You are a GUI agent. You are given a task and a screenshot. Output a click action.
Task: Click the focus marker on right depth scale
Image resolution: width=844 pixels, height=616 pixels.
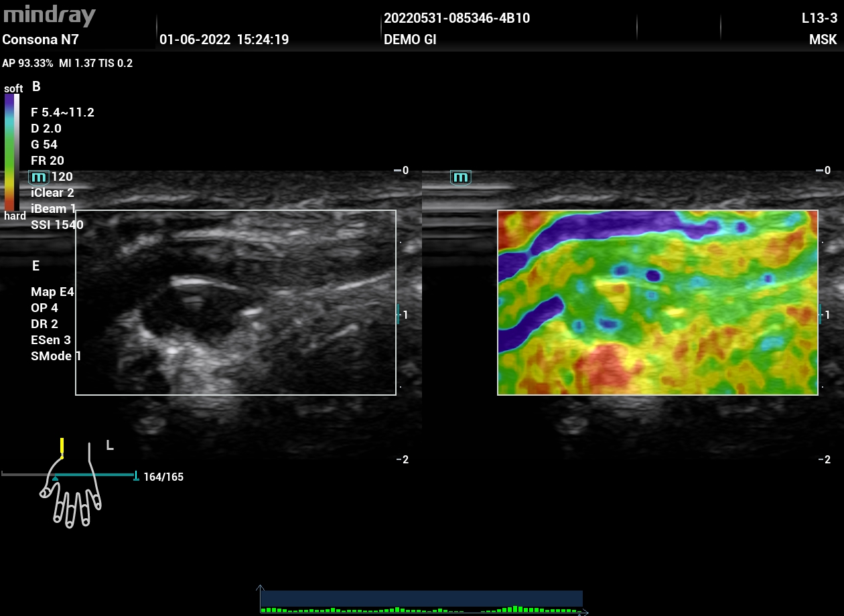(x=821, y=314)
